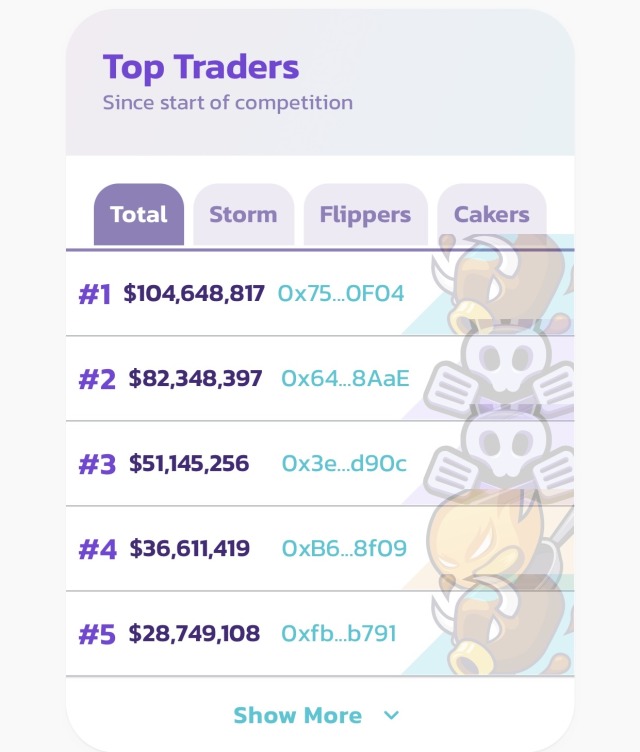Open wallet address 0xB6...8f09
The width and height of the screenshot is (640, 752).
coord(344,549)
